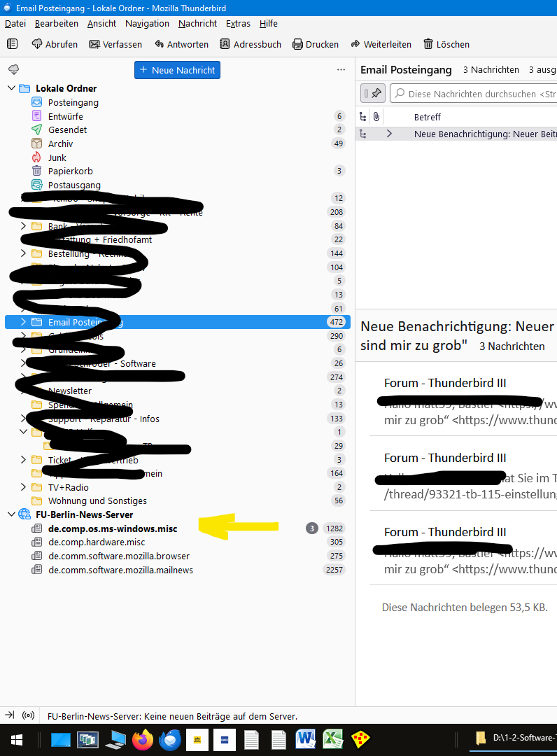Open newsgroup de.comp.hardware.misc
This screenshot has width=557, height=756.
pos(177,542)
